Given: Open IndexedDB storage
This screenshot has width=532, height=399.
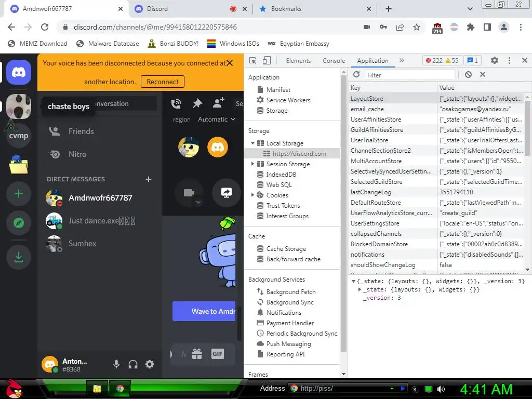Looking at the screenshot, I should [281, 175].
